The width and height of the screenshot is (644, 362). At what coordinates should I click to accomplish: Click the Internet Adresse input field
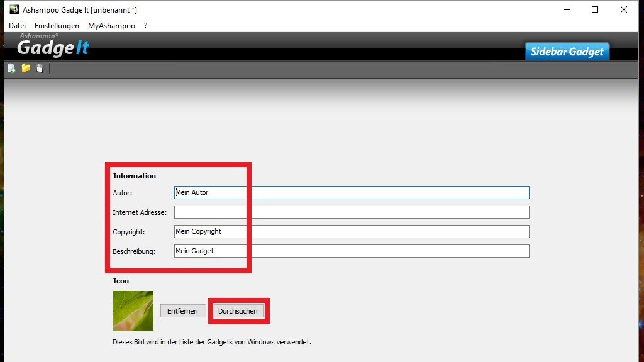click(x=352, y=212)
